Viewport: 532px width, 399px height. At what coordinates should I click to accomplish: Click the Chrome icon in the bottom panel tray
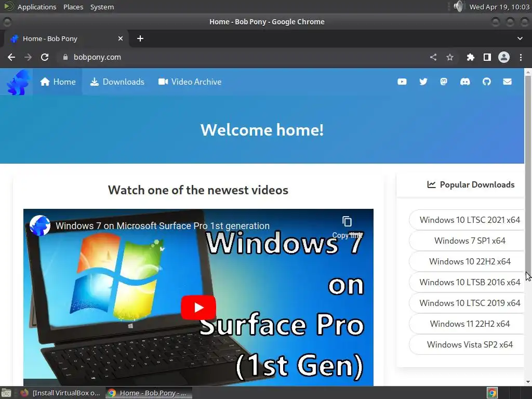pyautogui.click(x=493, y=393)
